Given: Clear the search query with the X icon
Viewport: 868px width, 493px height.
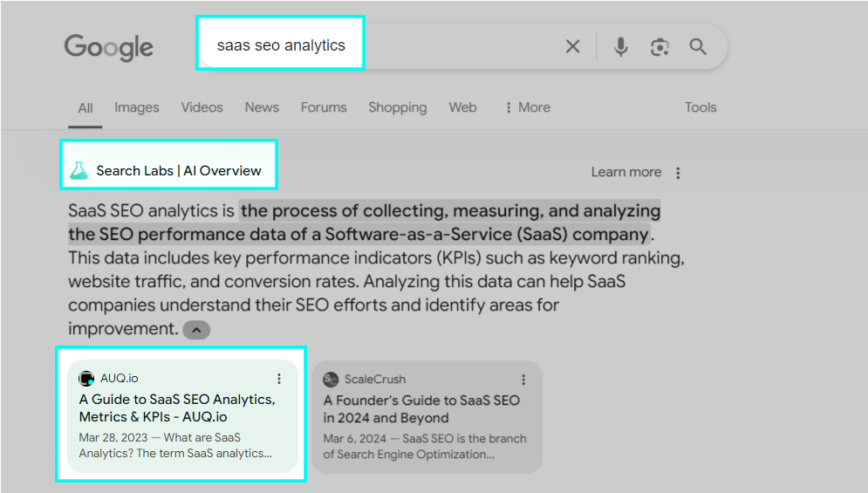Looking at the screenshot, I should pos(573,46).
